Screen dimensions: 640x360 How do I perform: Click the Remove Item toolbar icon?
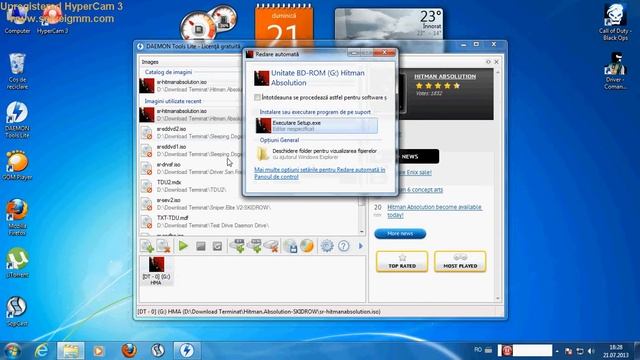coord(164,246)
